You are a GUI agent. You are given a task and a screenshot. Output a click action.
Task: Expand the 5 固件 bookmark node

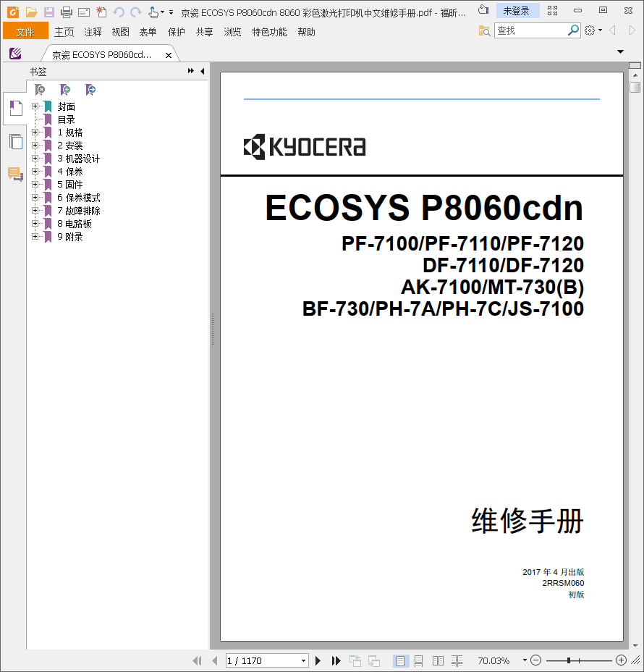(x=35, y=185)
